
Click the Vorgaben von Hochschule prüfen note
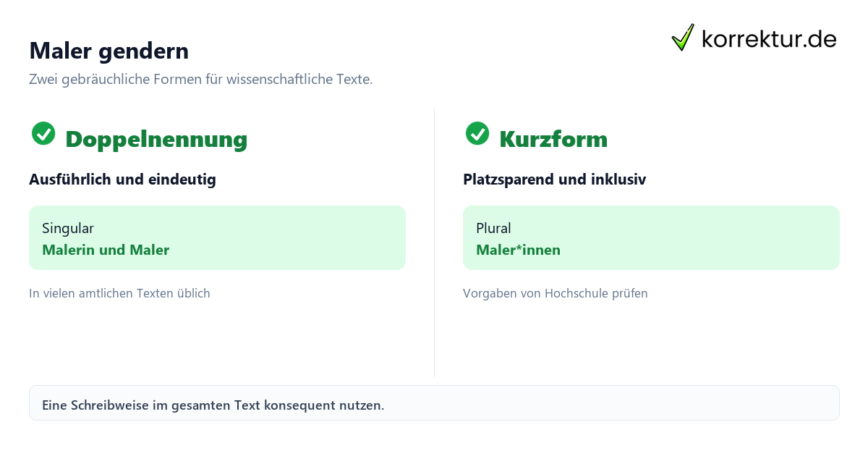point(555,293)
